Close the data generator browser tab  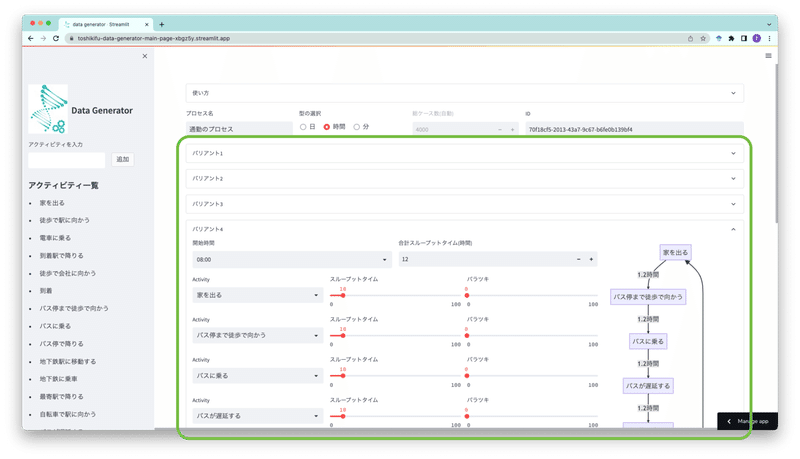pyautogui.click(x=147, y=24)
